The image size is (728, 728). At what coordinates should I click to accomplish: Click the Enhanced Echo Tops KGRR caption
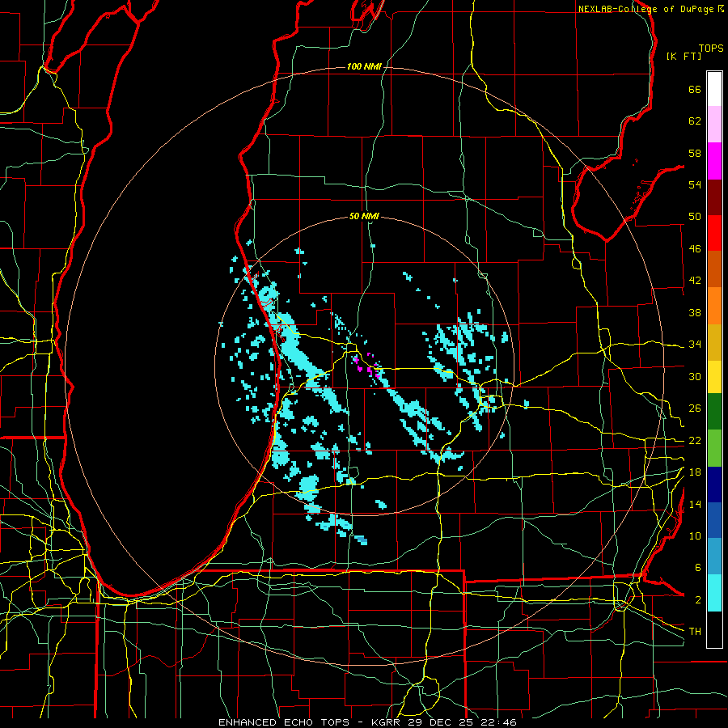coord(367,722)
